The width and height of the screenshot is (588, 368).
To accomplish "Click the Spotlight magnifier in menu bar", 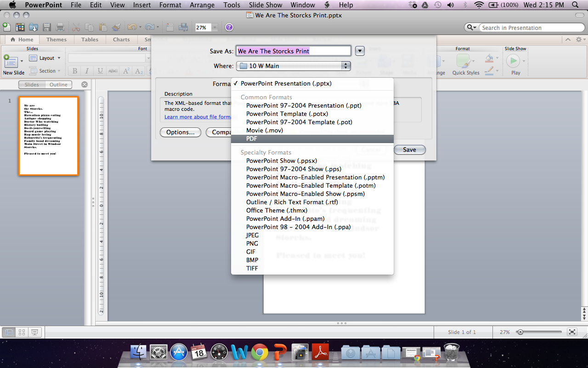I will coord(575,5).
